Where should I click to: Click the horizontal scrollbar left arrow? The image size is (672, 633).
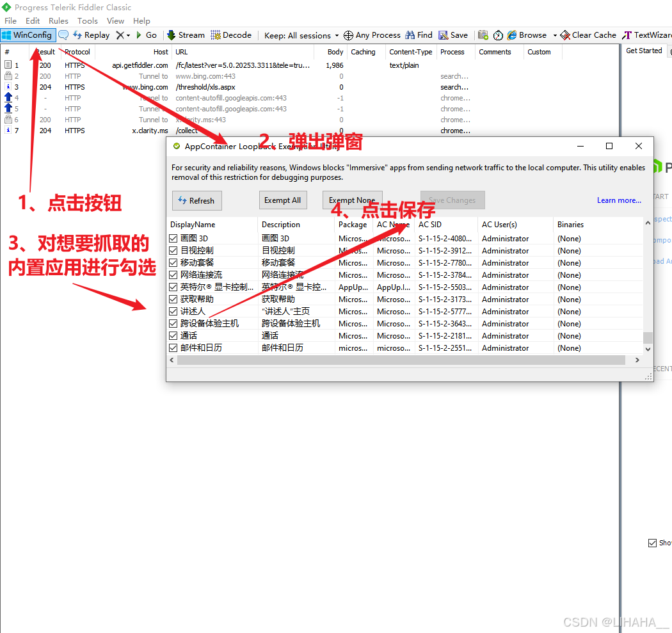pyautogui.click(x=172, y=360)
